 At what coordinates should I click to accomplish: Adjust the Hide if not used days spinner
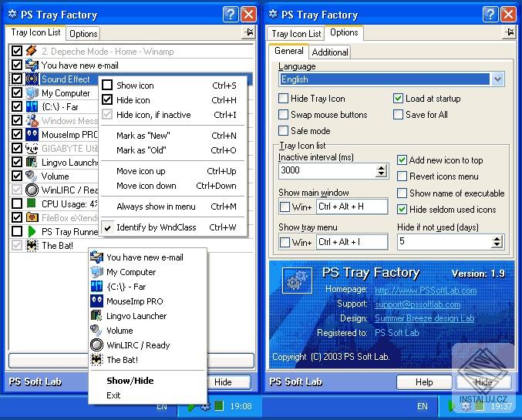497,242
